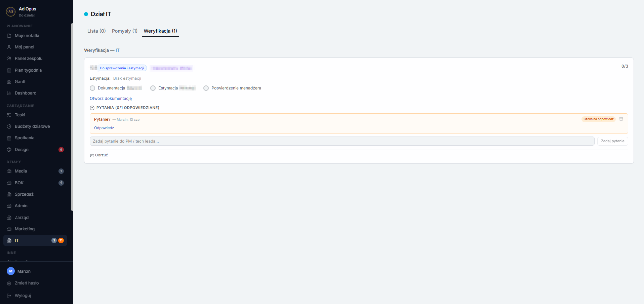Image resolution: width=644 pixels, height=304 pixels.
Task: Click the Wyloguj logout arrow icon
Action: coord(9,296)
